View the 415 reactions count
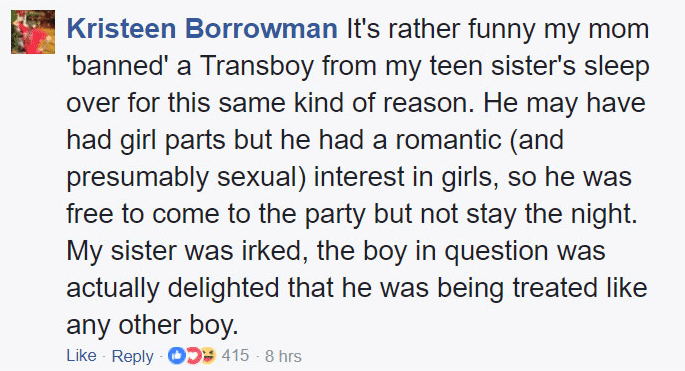Image resolution: width=685 pixels, height=371 pixels. [x=235, y=356]
